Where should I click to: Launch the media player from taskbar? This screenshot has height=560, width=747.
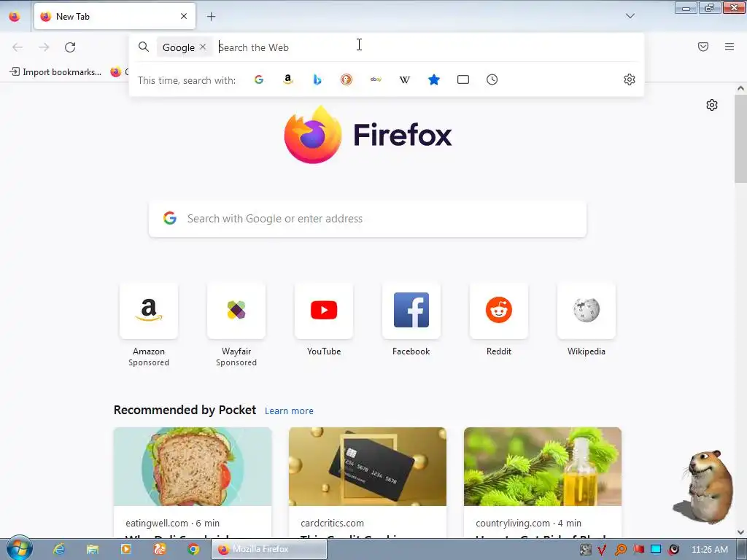pos(125,549)
